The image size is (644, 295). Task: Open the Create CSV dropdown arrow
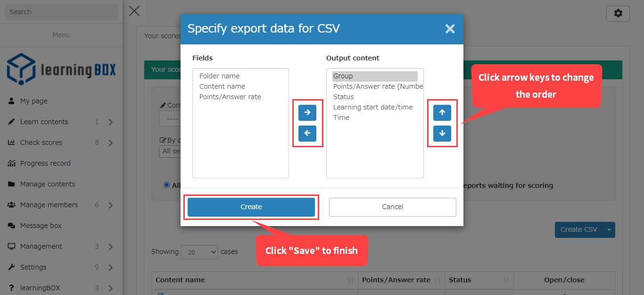pyautogui.click(x=609, y=230)
